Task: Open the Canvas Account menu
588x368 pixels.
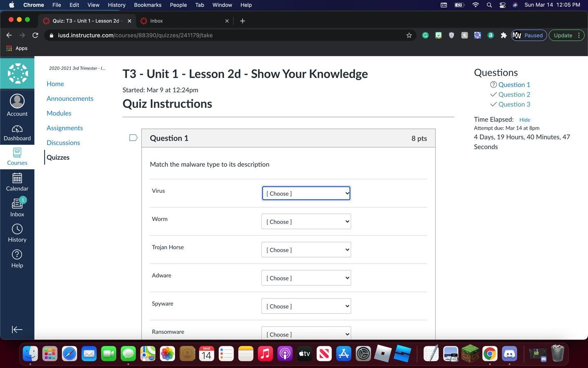Action: pyautogui.click(x=17, y=105)
